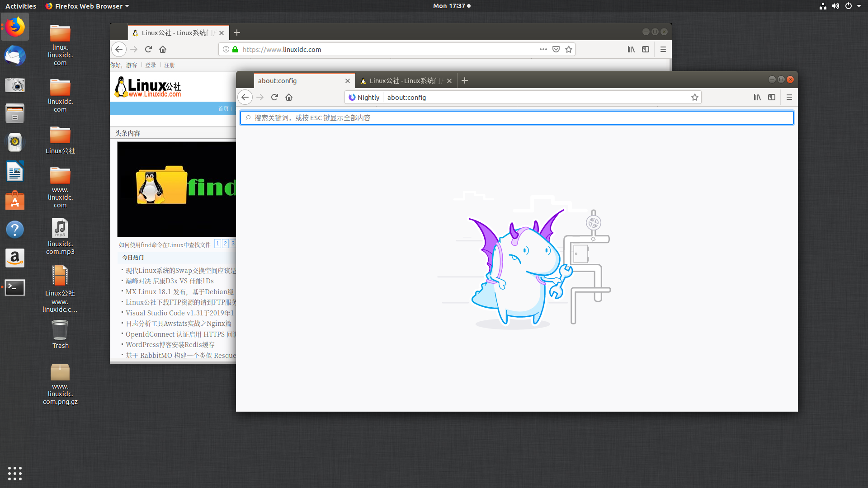868x488 pixels.
Task: Show site information icon in linuxidc.com window
Action: [226, 49]
